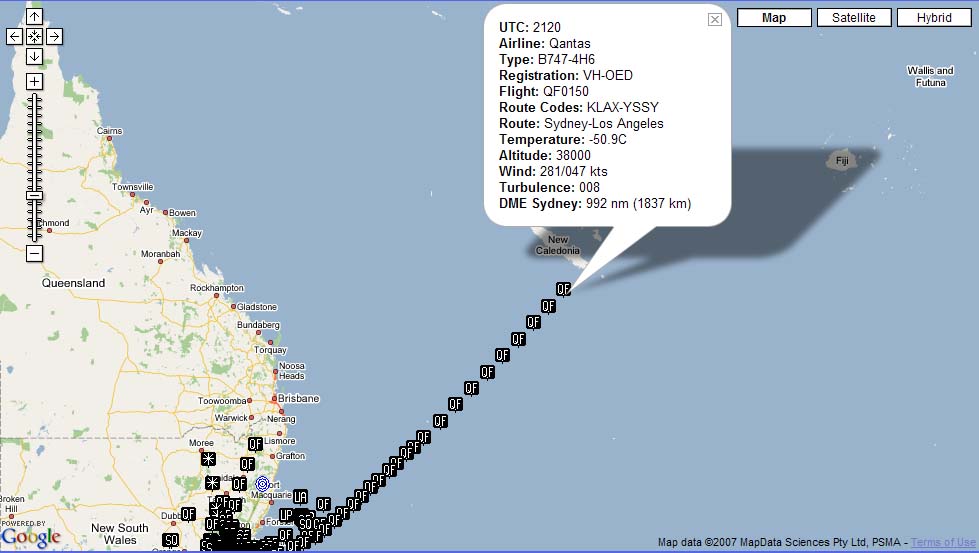Select QF marker at the balloon tip
This screenshot has height=553, width=979.
pos(563,289)
